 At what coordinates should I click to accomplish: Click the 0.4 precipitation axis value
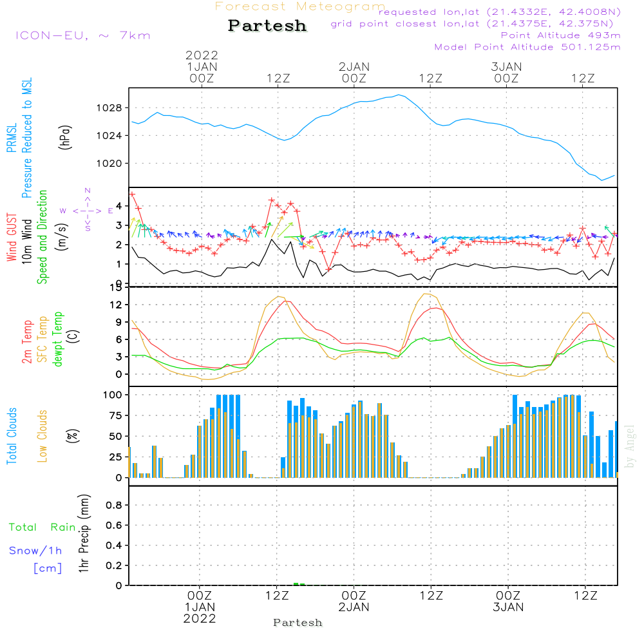114,545
